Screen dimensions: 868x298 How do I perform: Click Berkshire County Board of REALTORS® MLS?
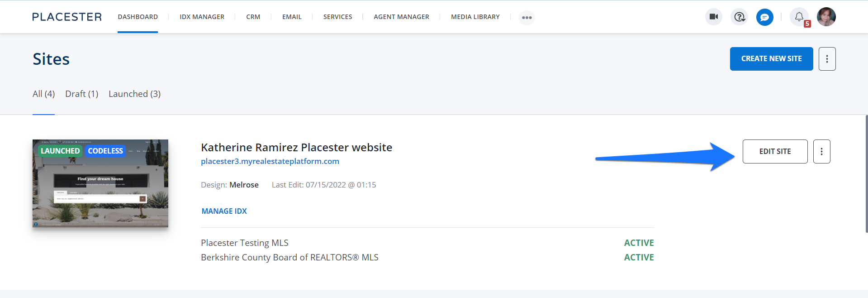pyautogui.click(x=289, y=257)
